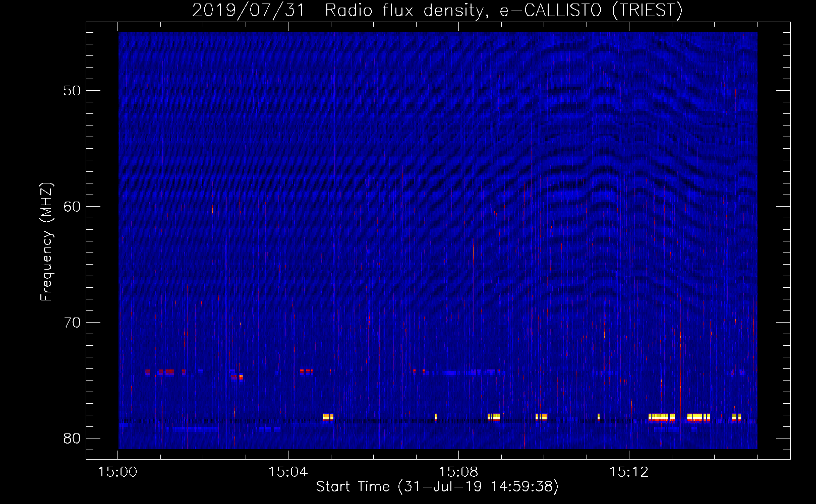The image size is (816, 504).
Task: Select the frequency tick label '80'
Action: [x=72, y=438]
